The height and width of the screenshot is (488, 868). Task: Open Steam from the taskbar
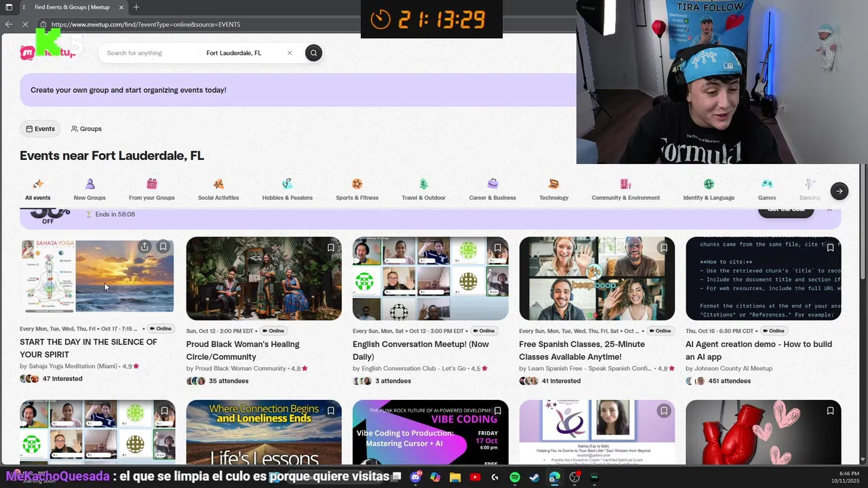534,477
